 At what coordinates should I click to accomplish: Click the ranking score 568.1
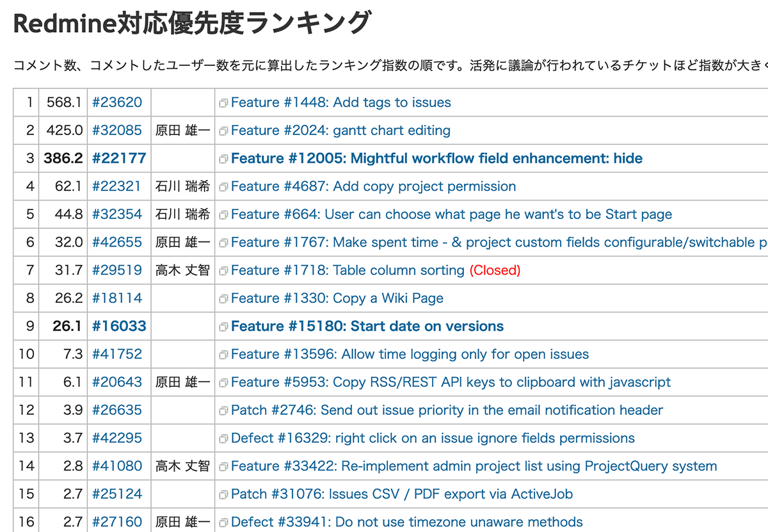[x=65, y=102]
